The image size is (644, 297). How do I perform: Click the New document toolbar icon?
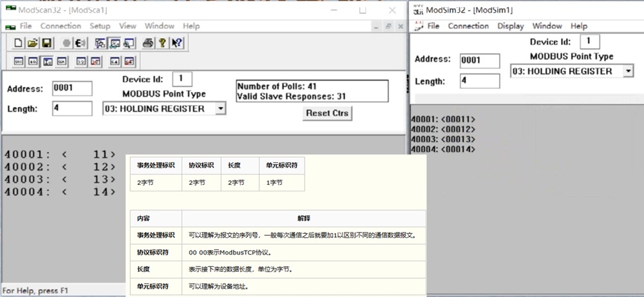[18, 43]
